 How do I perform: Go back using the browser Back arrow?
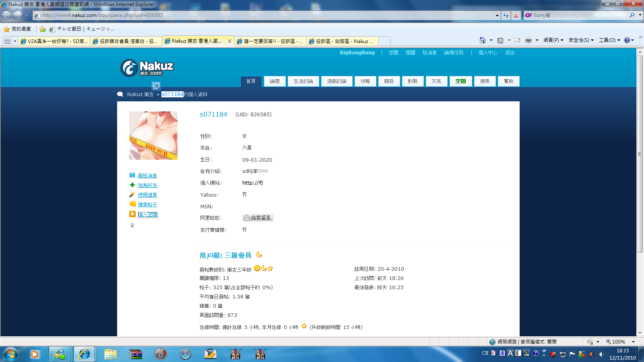[x=6, y=15]
